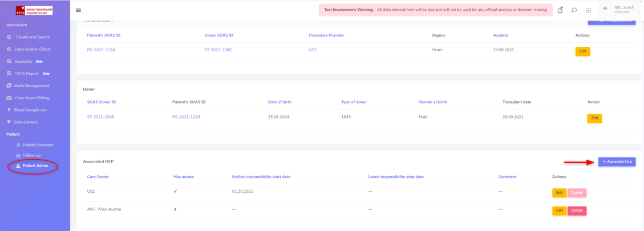Sort by Gender at birth column

(432, 102)
